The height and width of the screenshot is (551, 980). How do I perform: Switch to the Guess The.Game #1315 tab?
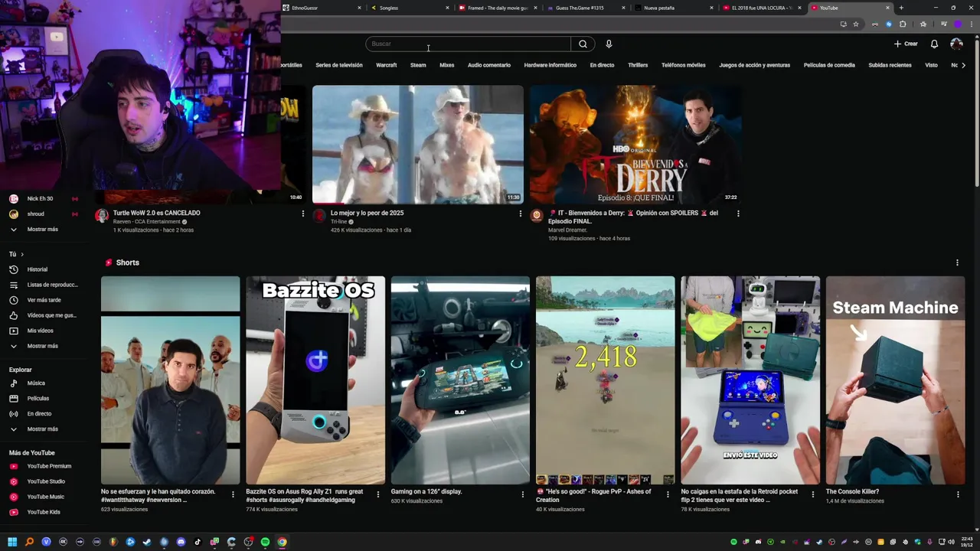[586, 8]
